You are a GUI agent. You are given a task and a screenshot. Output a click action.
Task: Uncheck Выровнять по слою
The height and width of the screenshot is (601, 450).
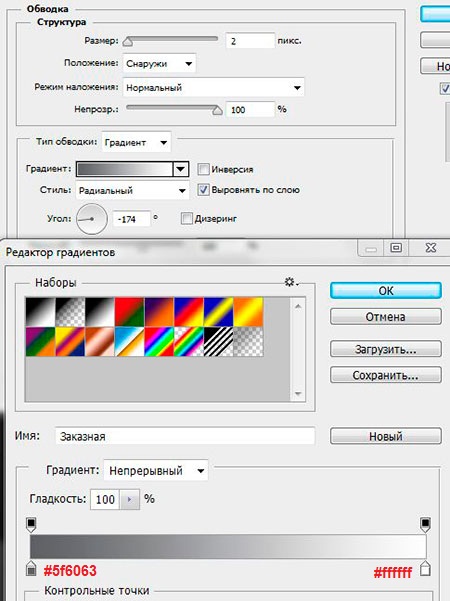(203, 190)
